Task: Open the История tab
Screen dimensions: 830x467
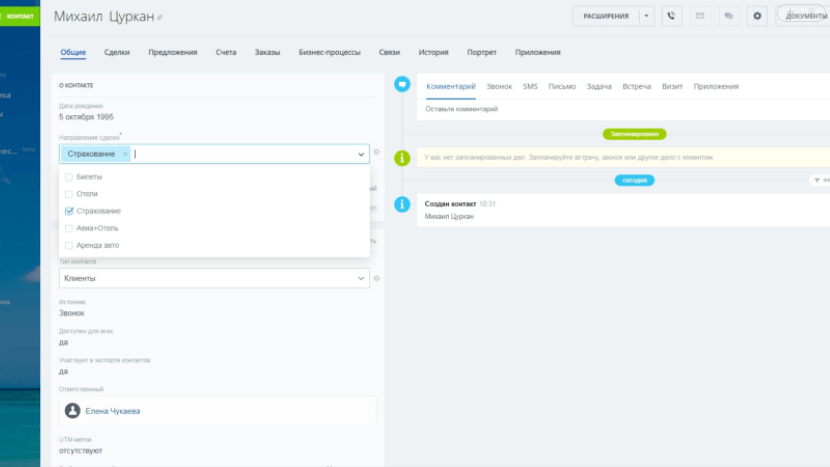Action: (x=434, y=52)
